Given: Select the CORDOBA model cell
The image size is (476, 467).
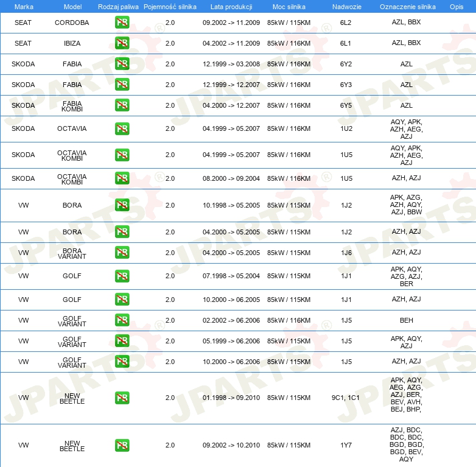Looking at the screenshot, I should (72, 23).
